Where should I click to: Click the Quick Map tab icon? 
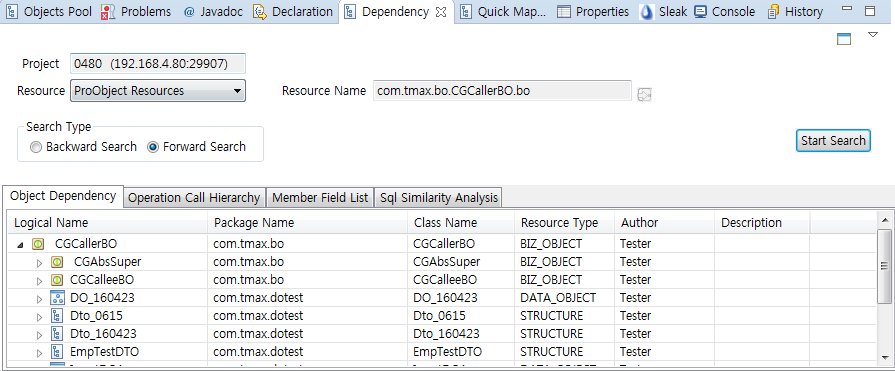tap(466, 12)
